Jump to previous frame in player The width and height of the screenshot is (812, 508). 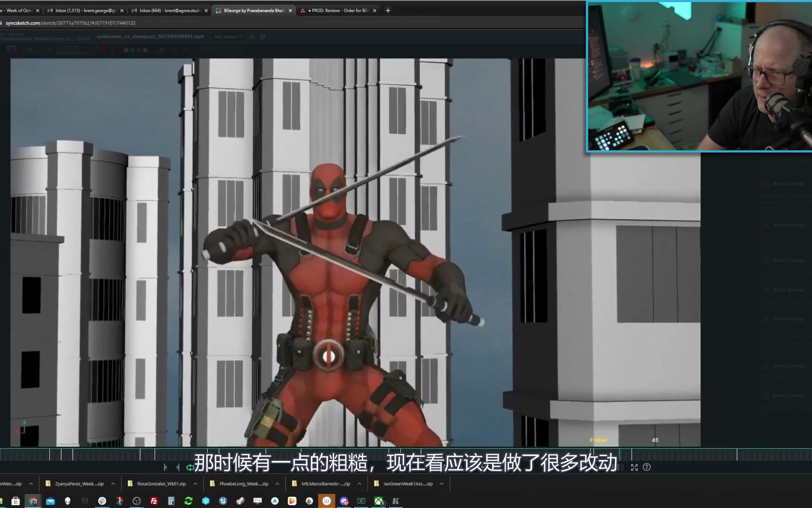click(165, 467)
